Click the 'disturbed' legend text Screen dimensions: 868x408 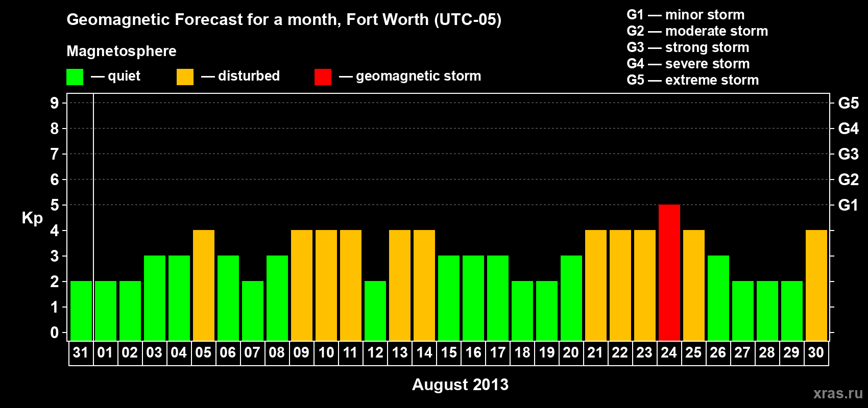tap(249, 76)
